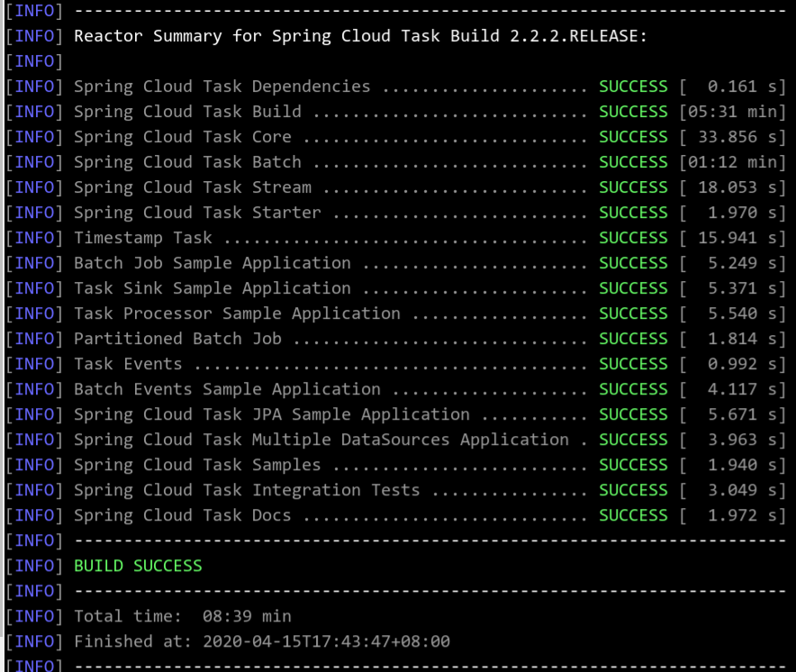Click the '1.940 s' duration value
The image size is (796, 672).
pyautogui.click(x=742, y=466)
